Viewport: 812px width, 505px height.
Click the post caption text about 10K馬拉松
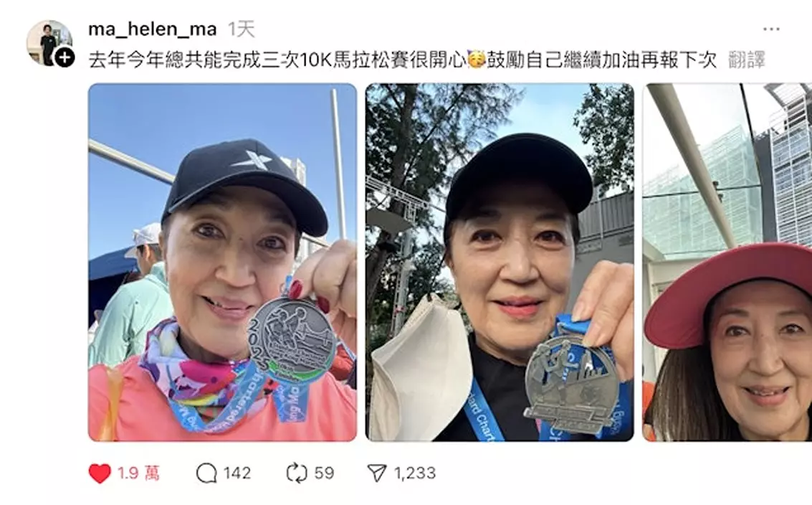[402, 60]
